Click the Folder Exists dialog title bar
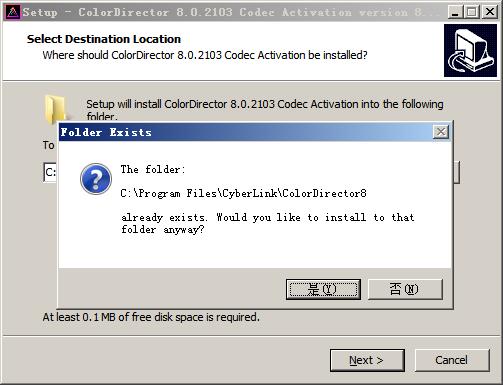503x385 pixels. (246, 132)
